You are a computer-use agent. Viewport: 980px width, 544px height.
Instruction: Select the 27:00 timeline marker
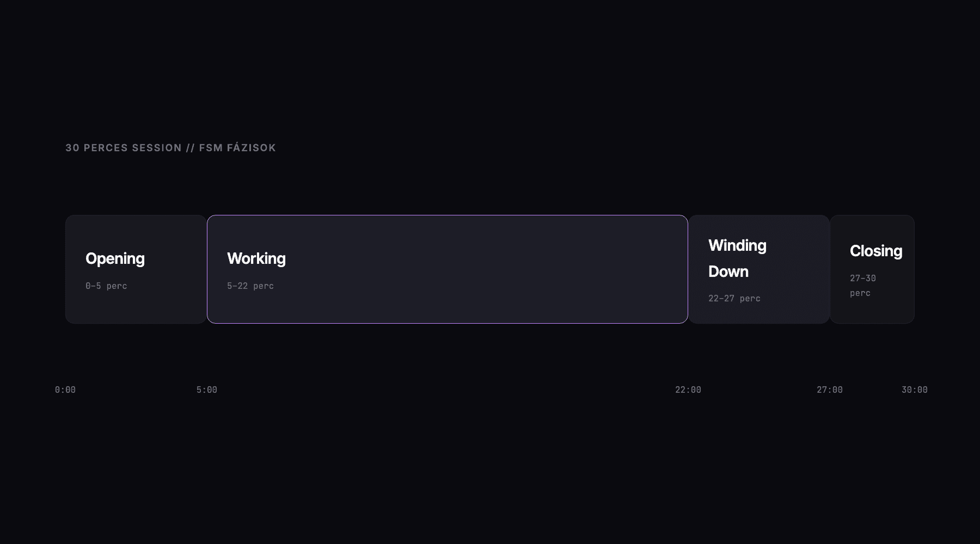click(830, 390)
